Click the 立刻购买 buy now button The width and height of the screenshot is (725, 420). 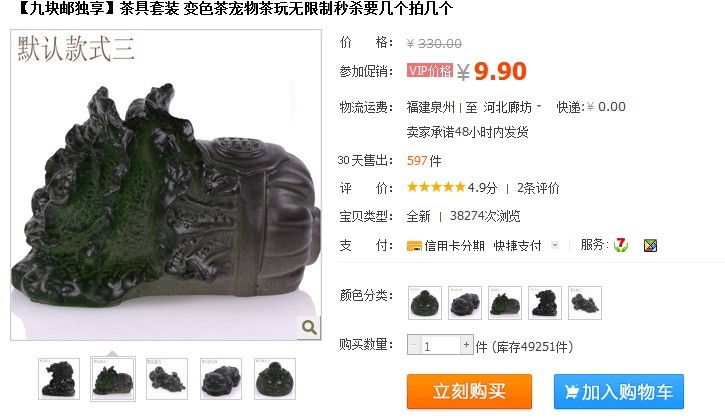coord(469,391)
